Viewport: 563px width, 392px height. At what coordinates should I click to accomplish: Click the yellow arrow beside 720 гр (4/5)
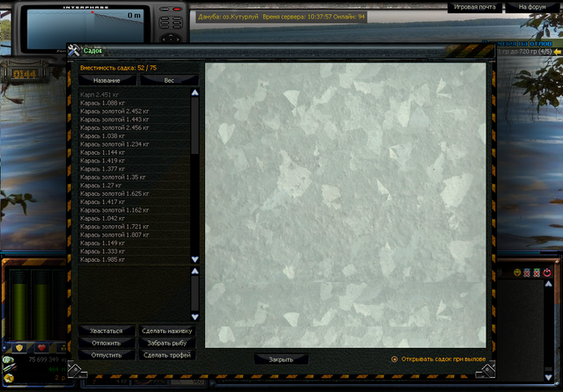(x=557, y=52)
